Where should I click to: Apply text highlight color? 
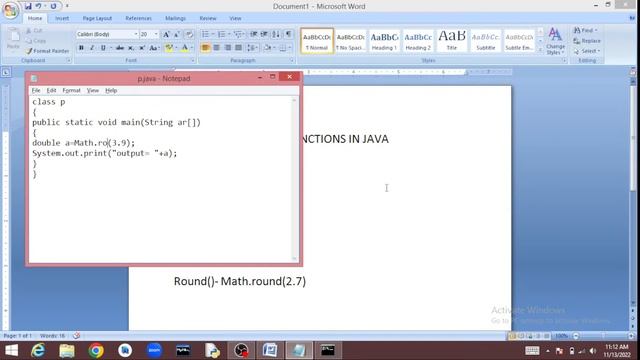tap(169, 48)
